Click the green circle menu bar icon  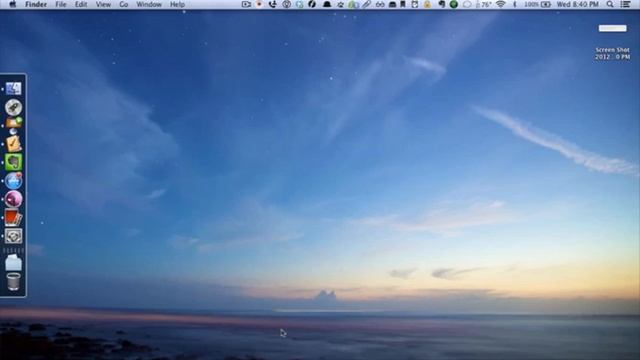(453, 4)
